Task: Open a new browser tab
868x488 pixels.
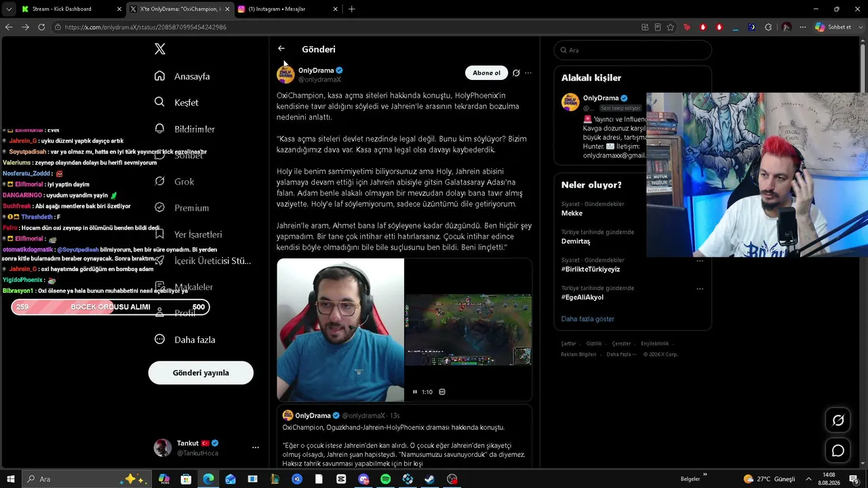Action: [351, 9]
